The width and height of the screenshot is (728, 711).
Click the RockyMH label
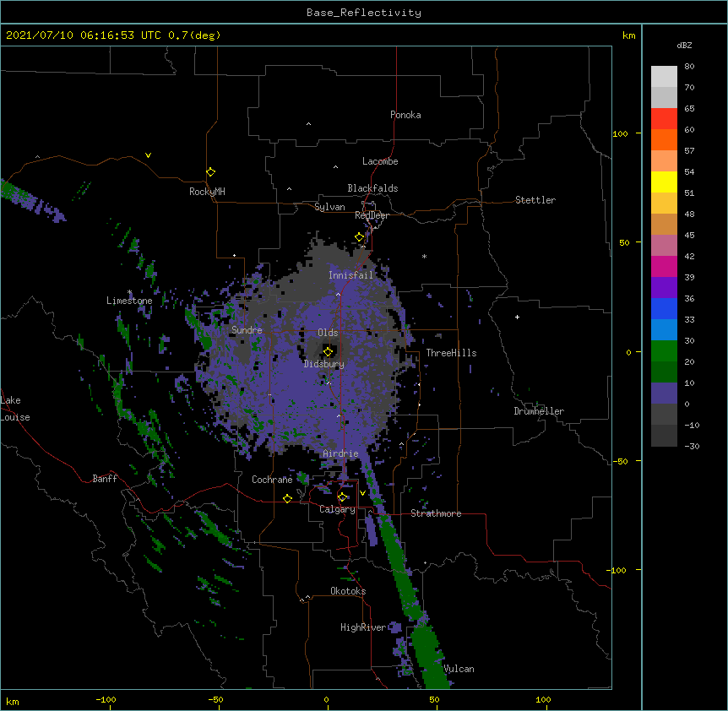207,192
